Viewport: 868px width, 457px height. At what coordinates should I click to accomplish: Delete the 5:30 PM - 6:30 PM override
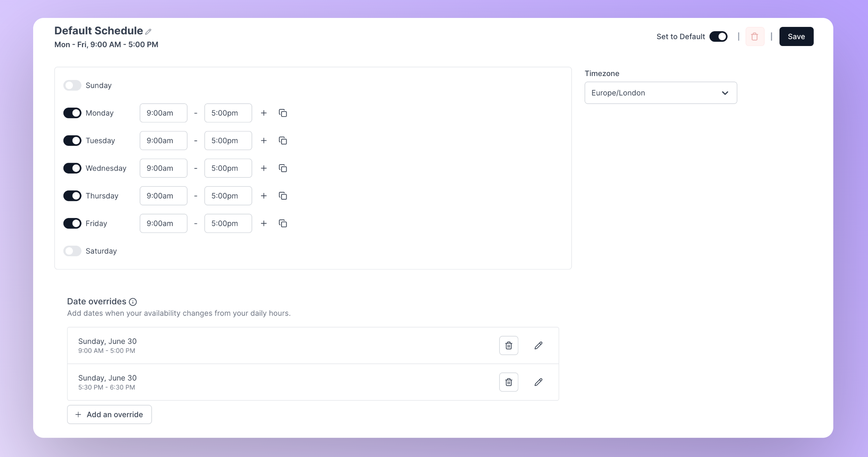tap(508, 382)
